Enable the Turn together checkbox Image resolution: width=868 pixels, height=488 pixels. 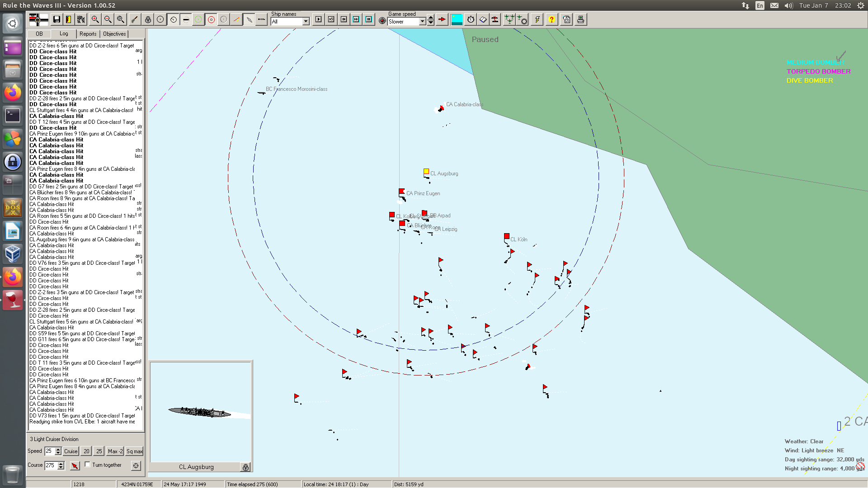pos(88,465)
